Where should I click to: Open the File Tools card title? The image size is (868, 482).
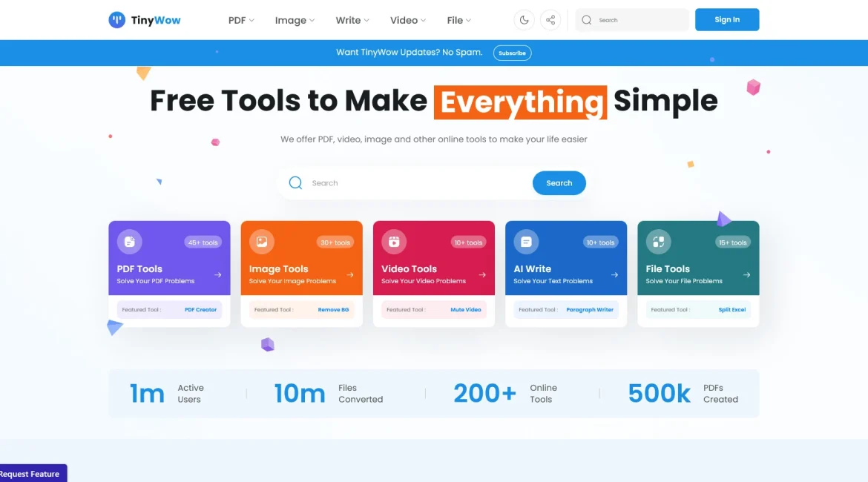668,269
